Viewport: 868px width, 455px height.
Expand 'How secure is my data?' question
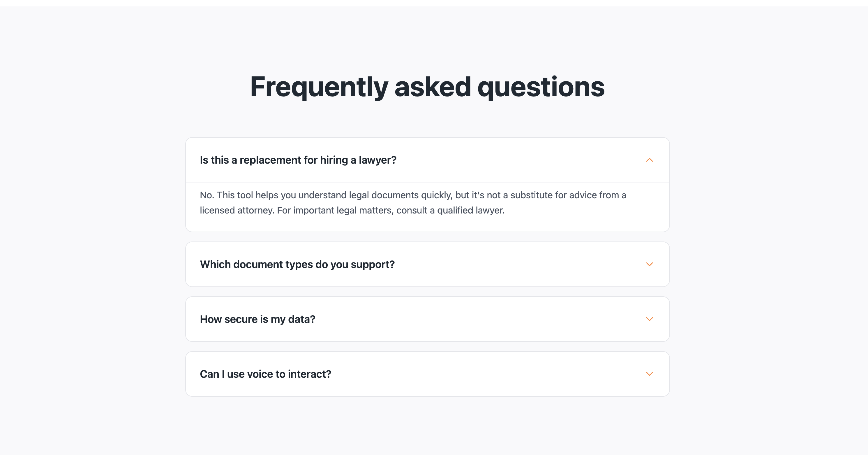(x=257, y=319)
